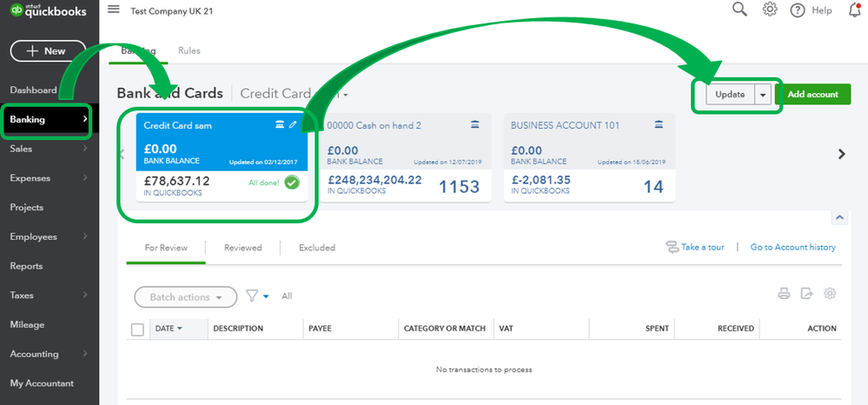868x405 pixels.
Task: Click the Add account button
Action: (812, 95)
